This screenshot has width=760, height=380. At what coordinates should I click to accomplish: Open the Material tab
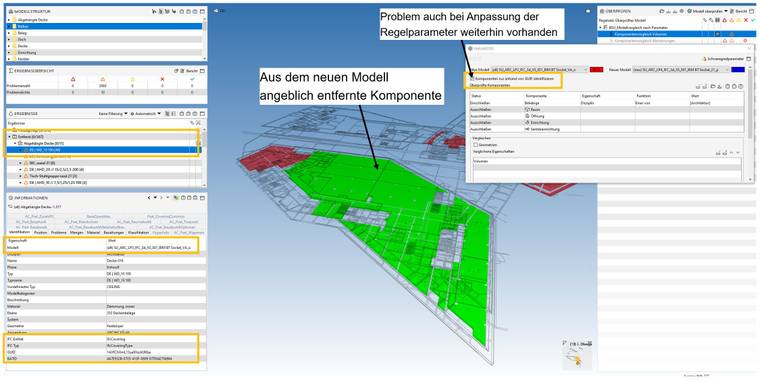[x=94, y=233]
